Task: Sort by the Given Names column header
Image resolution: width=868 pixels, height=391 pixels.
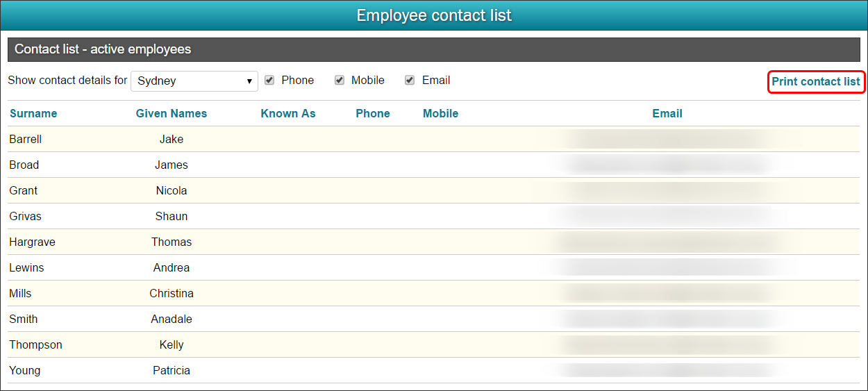Action: point(172,114)
